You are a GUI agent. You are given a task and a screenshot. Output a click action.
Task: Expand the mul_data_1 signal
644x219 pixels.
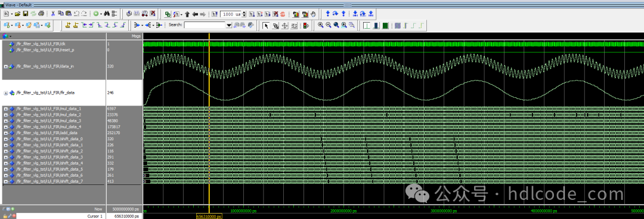coord(6,109)
